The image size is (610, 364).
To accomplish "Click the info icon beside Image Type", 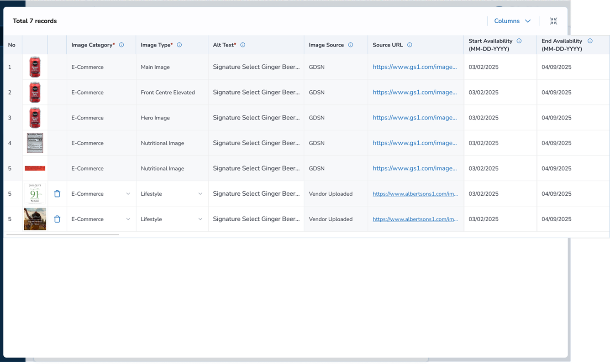I will (179, 45).
